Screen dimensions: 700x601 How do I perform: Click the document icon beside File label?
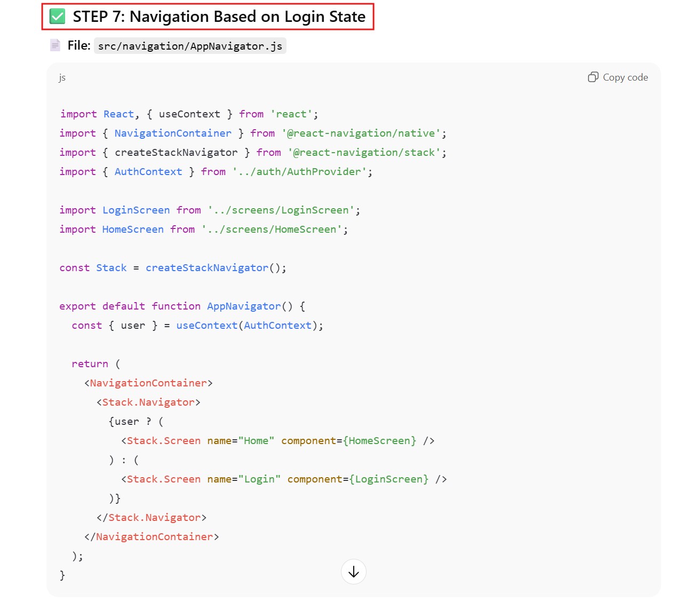point(55,45)
